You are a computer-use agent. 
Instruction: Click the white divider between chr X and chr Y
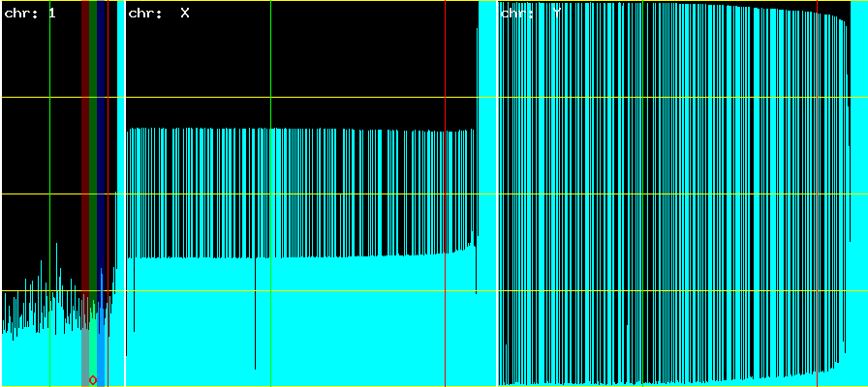coord(497,193)
